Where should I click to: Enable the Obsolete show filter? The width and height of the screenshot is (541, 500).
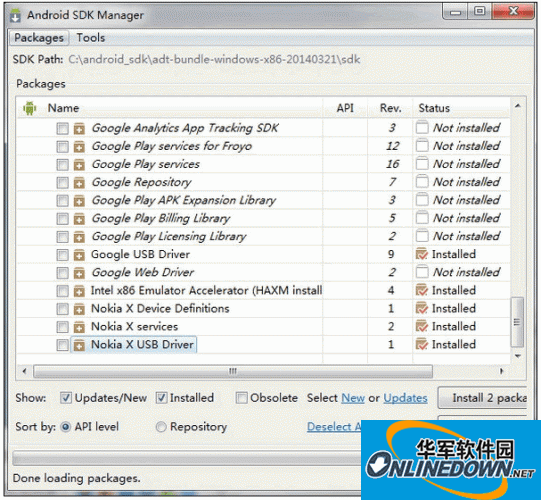[x=242, y=398]
